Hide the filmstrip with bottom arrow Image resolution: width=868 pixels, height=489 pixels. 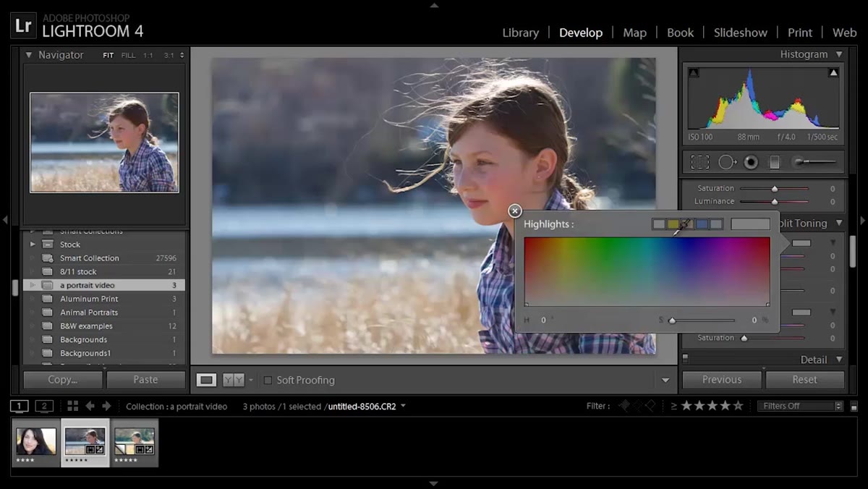pos(434,483)
